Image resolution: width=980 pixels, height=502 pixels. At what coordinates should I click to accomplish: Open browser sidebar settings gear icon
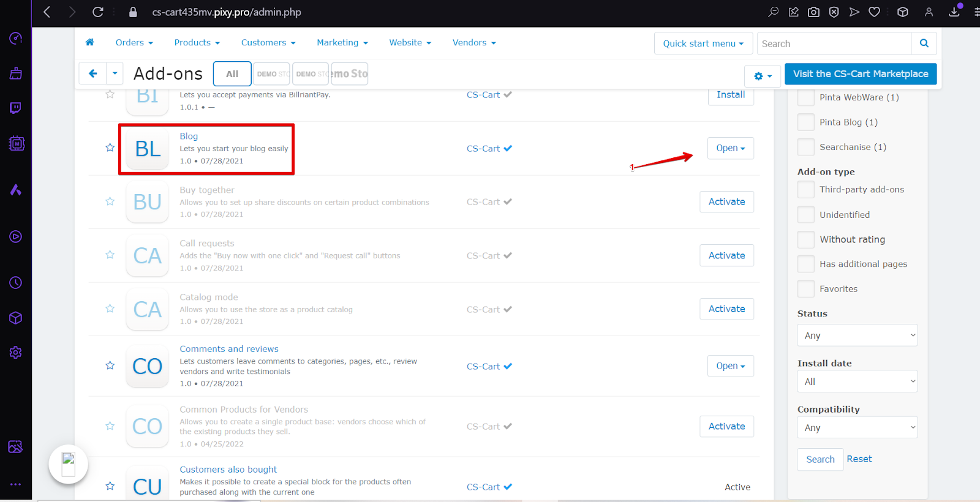pyautogui.click(x=16, y=353)
